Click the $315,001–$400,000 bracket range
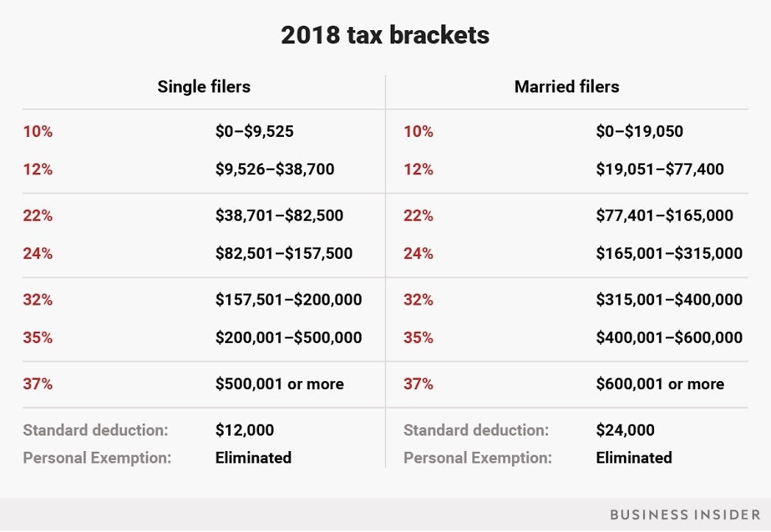The width and height of the screenshot is (771, 532). pos(669,300)
